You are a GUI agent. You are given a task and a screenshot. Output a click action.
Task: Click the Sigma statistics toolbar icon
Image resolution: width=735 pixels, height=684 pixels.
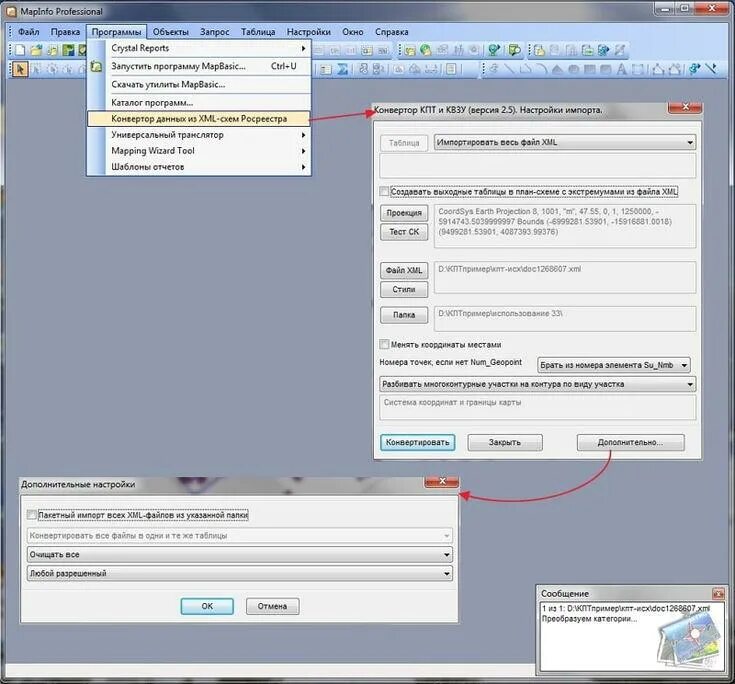343,69
